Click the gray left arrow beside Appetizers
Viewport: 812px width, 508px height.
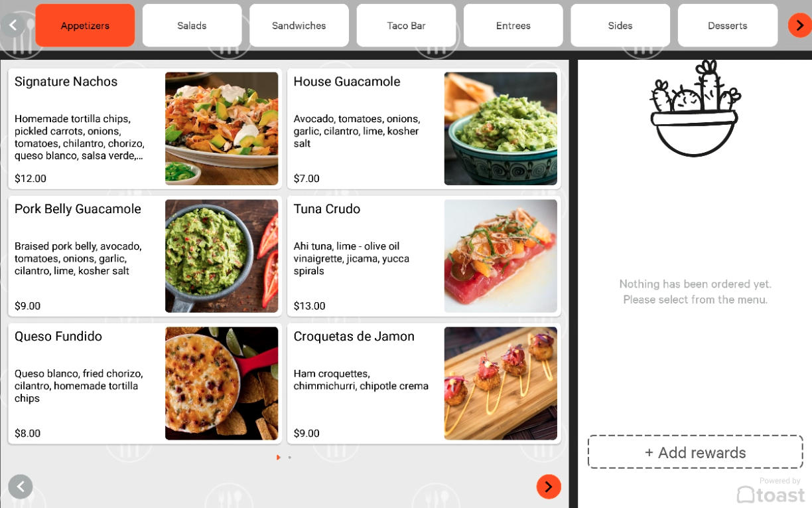click(13, 25)
